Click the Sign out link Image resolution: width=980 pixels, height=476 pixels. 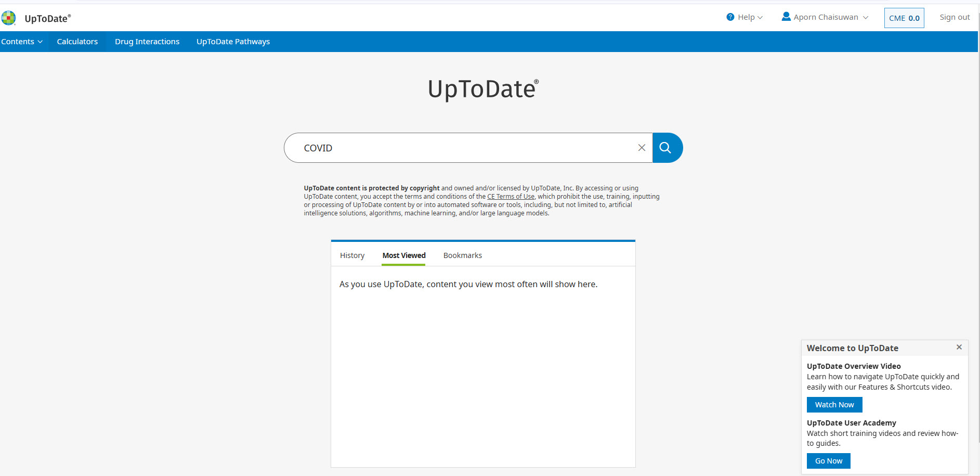pyautogui.click(x=955, y=17)
